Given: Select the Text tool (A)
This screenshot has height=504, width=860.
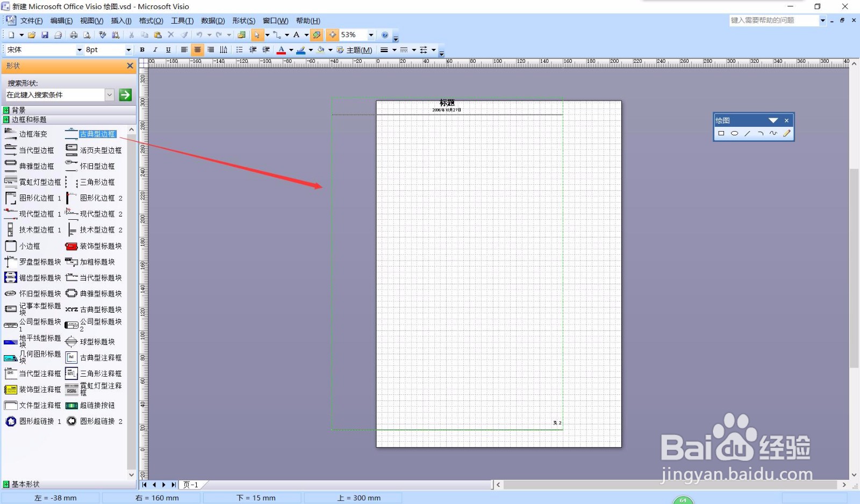Looking at the screenshot, I should pos(296,35).
